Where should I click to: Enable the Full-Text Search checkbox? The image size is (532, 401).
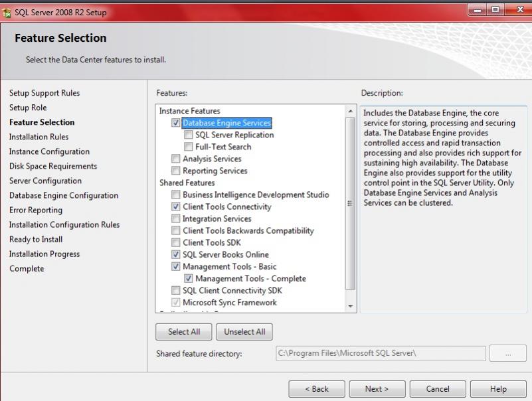188,147
